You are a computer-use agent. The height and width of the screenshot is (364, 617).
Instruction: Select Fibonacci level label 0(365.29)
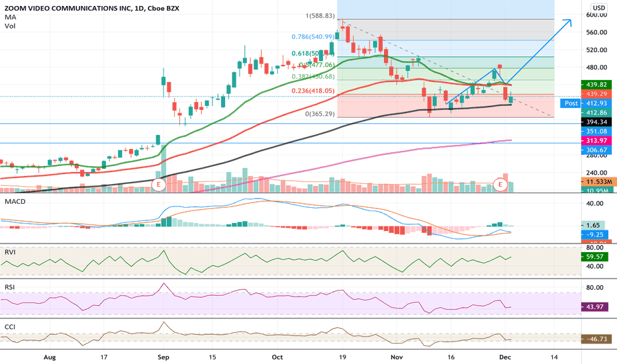pos(320,114)
